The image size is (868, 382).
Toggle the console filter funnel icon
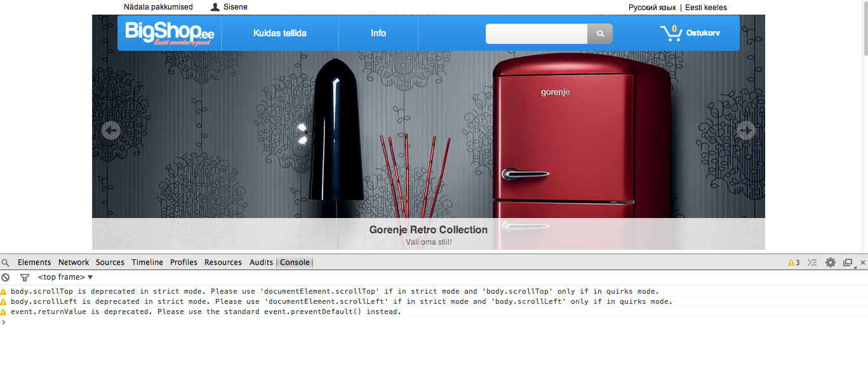25,278
